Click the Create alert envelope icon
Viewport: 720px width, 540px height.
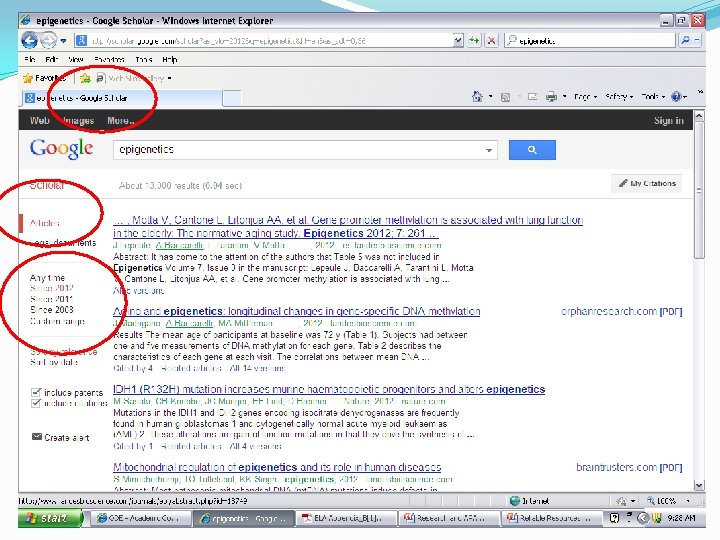pyautogui.click(x=37, y=437)
